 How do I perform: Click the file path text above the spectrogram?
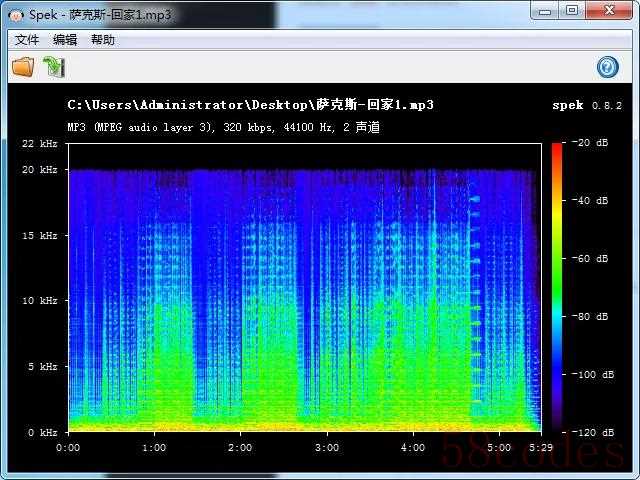tap(250, 105)
